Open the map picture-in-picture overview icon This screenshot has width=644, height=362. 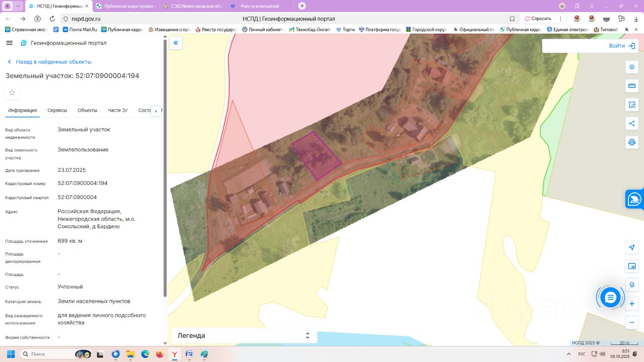pyautogui.click(x=632, y=266)
